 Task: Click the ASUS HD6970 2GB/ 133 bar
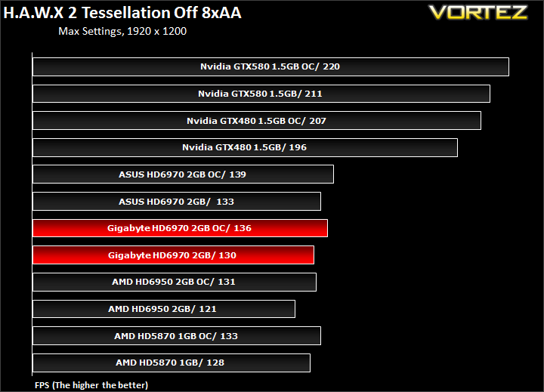click(x=177, y=201)
